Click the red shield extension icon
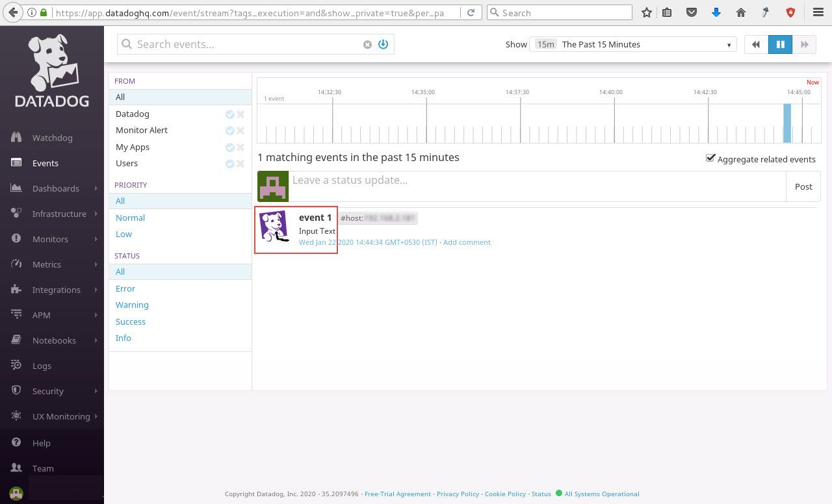Viewport: 832px width, 504px height. pos(791,12)
